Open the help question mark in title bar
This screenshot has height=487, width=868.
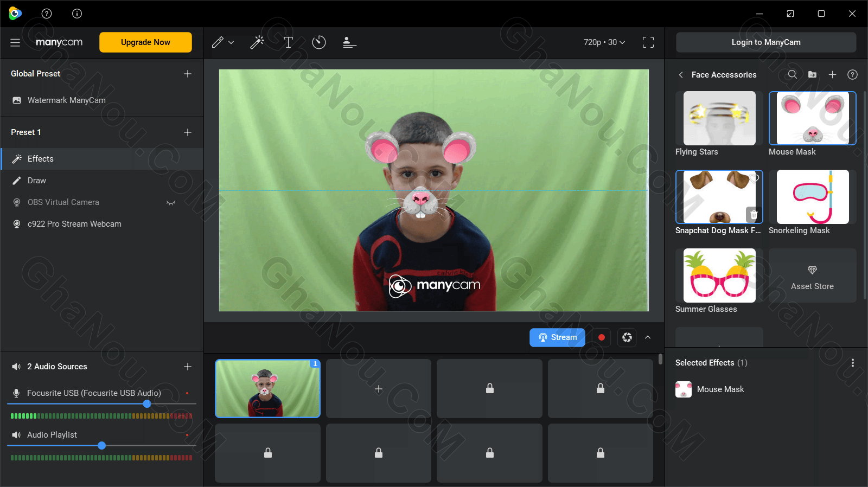point(47,14)
